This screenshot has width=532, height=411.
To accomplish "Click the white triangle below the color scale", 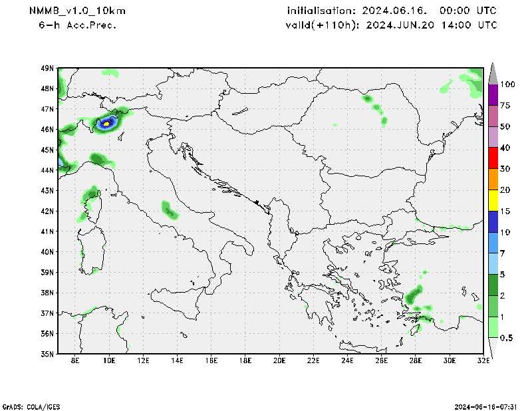I will 493,348.
